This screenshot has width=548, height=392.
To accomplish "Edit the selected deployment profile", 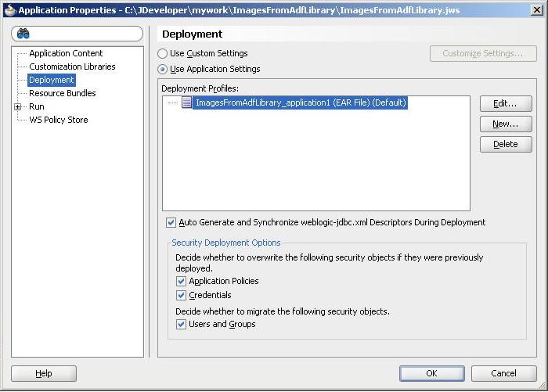I will pos(506,104).
